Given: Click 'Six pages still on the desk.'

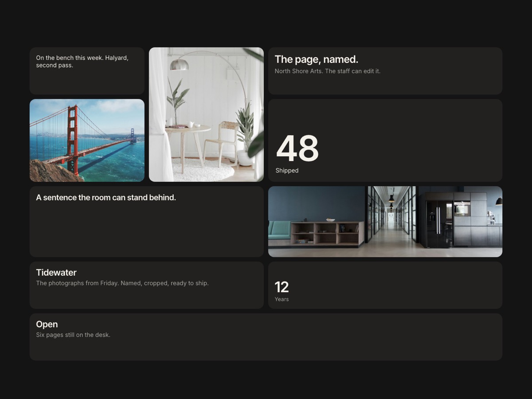Looking at the screenshot, I should tap(73, 335).
